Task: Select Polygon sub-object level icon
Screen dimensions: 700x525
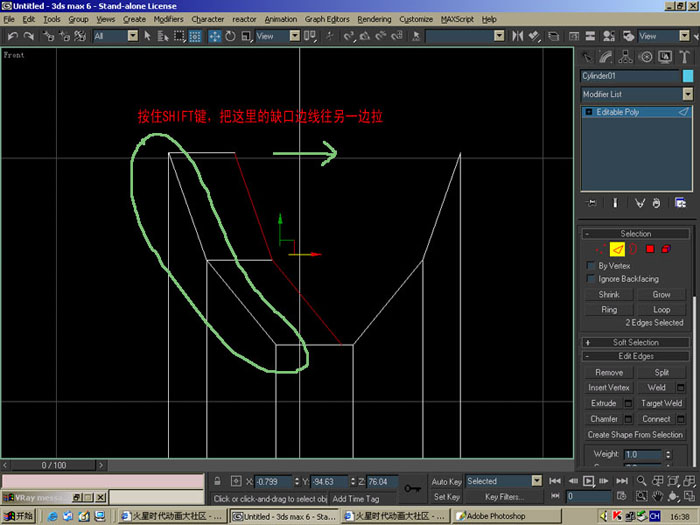Action: [x=650, y=249]
